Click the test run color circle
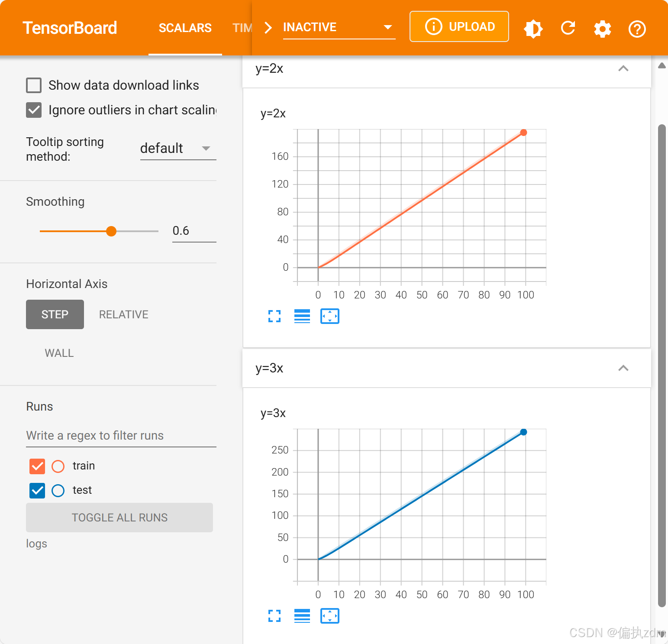This screenshot has height=644, width=668. click(58, 491)
